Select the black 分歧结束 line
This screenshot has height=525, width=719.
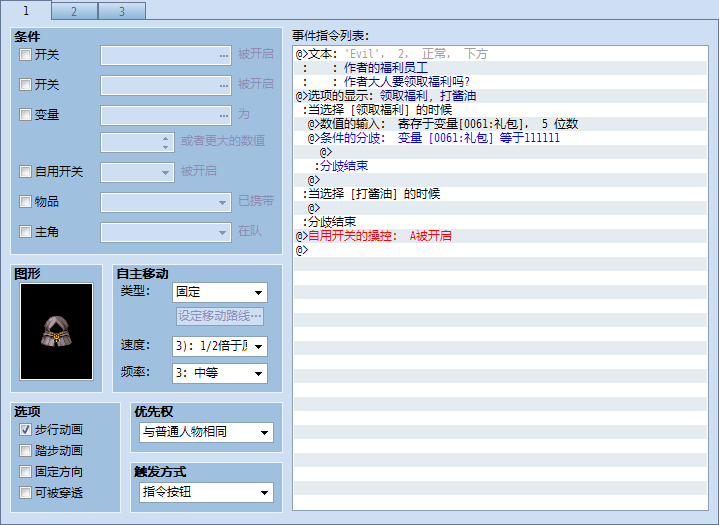[501, 221]
